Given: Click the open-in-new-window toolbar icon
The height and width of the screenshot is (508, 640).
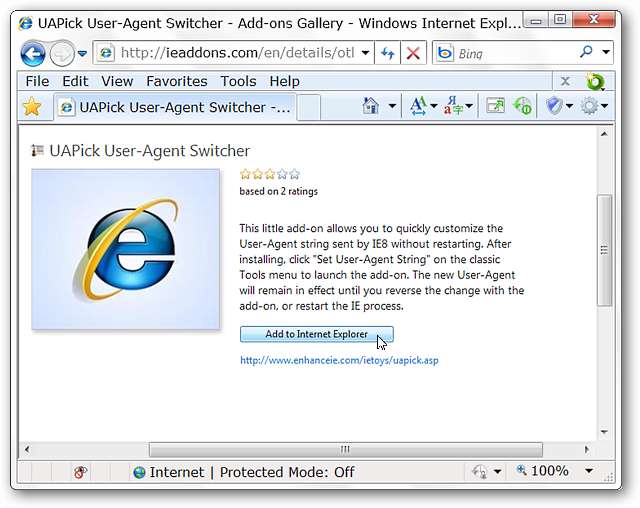Looking at the screenshot, I should (495, 106).
